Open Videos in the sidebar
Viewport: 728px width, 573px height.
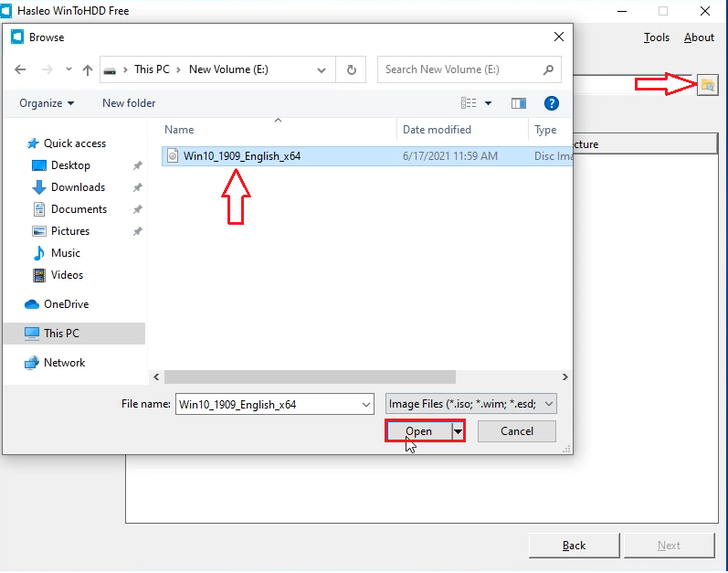[67, 275]
